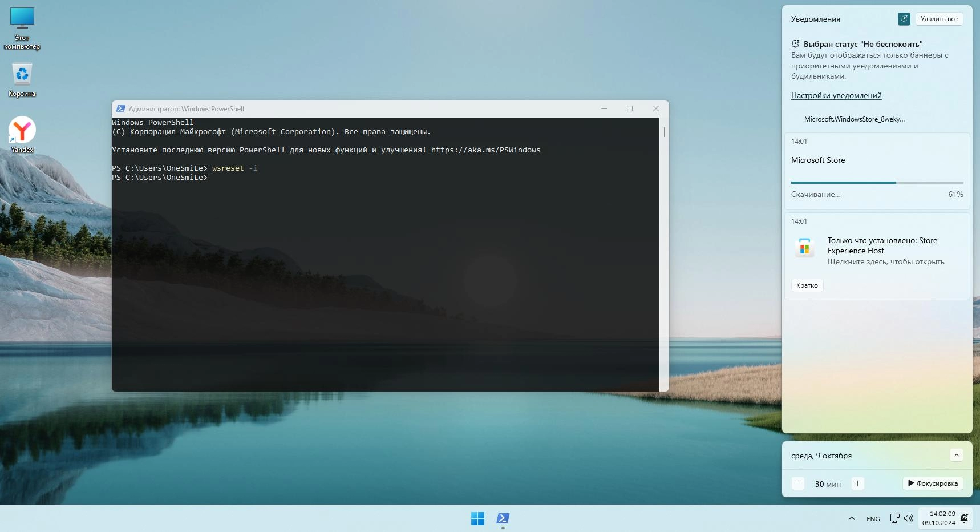Clear all notifications with Удалить все

tap(939, 19)
